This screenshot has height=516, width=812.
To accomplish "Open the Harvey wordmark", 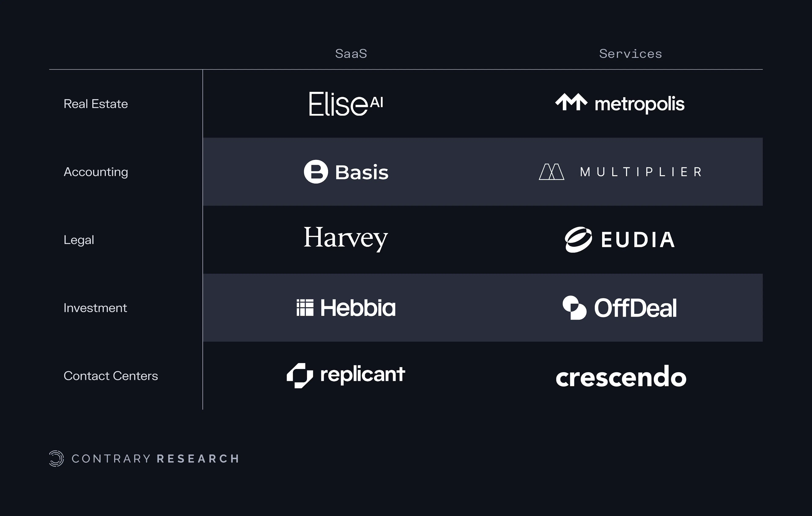I will (346, 239).
